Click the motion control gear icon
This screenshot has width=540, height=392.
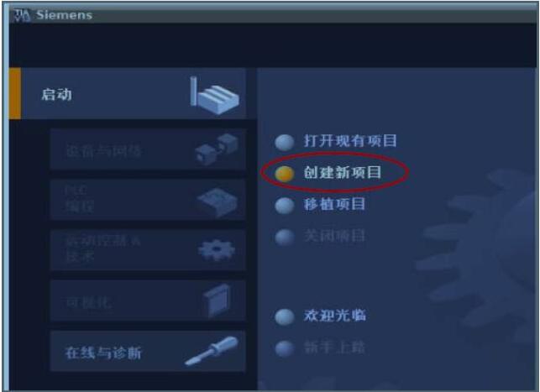click(217, 250)
